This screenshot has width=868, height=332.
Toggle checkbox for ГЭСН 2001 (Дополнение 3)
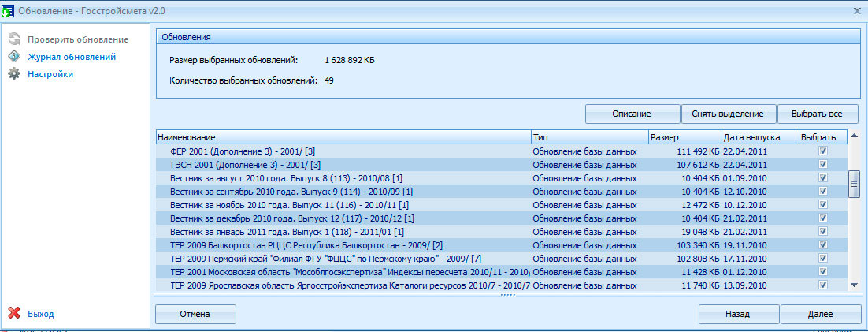point(823,165)
